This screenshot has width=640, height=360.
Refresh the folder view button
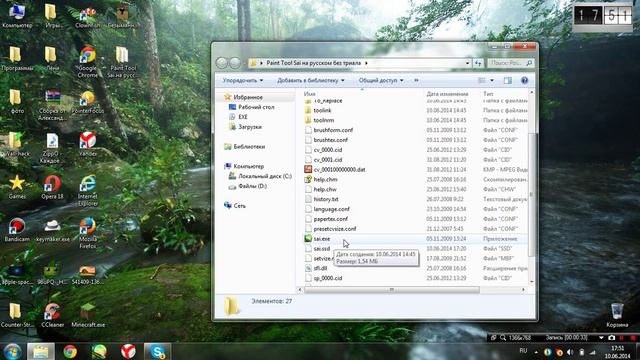coord(478,63)
